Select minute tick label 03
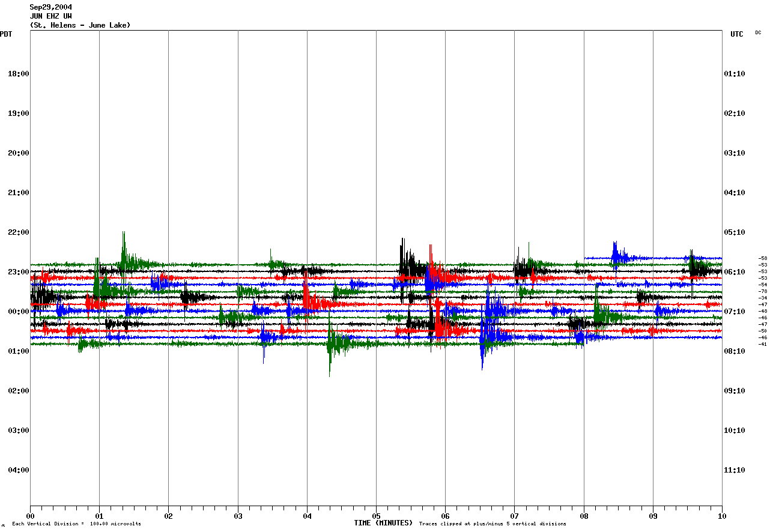Image resolution: width=770 pixels, height=532 pixels. pos(238,516)
